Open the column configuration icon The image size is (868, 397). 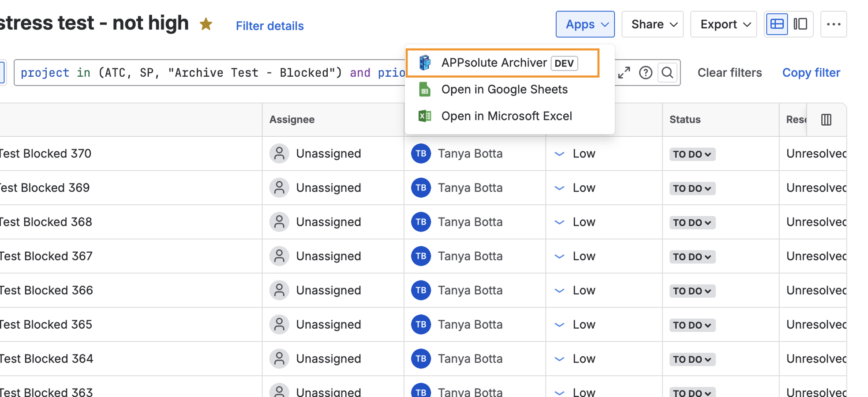point(826,120)
